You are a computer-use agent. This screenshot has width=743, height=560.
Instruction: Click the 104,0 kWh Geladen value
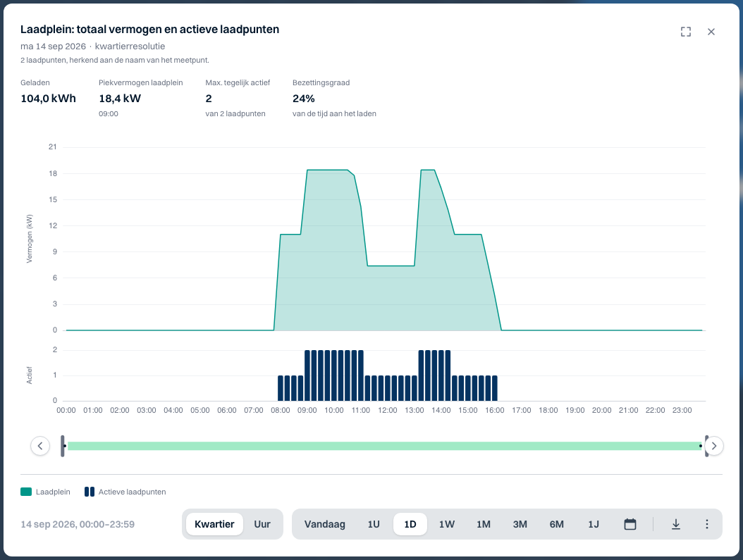point(49,99)
